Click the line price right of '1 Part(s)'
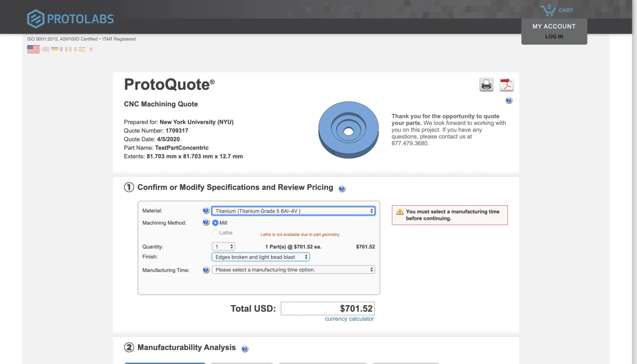 click(365, 247)
